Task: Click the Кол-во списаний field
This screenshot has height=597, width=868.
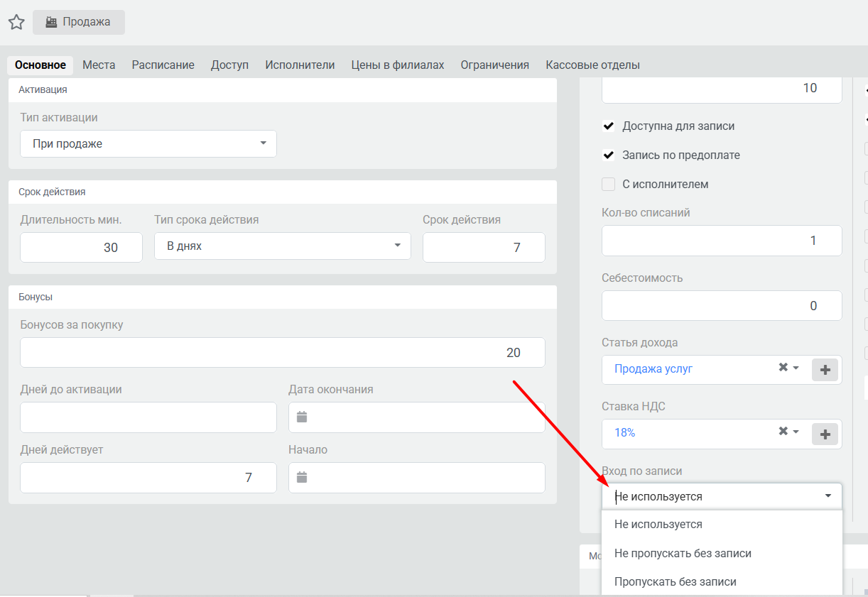Action: (x=722, y=241)
